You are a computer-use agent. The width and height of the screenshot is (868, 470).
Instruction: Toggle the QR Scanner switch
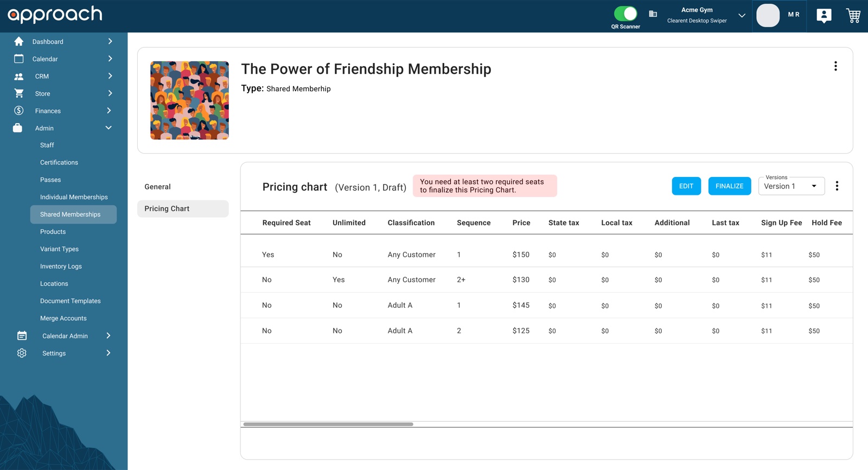626,14
